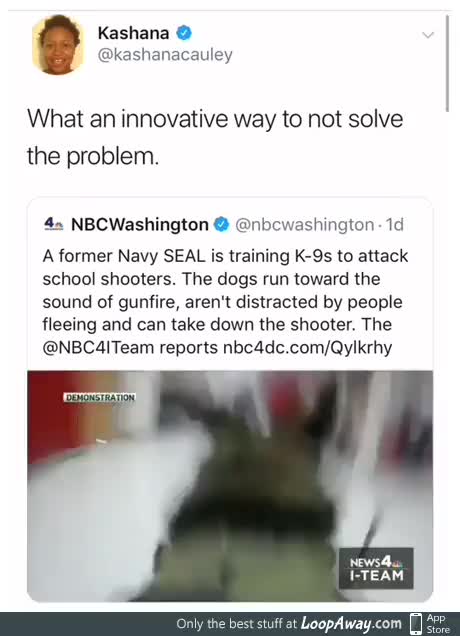This screenshot has height=636, width=460.
Task: Play the K-9 demonstration video
Action: (x=230, y=486)
